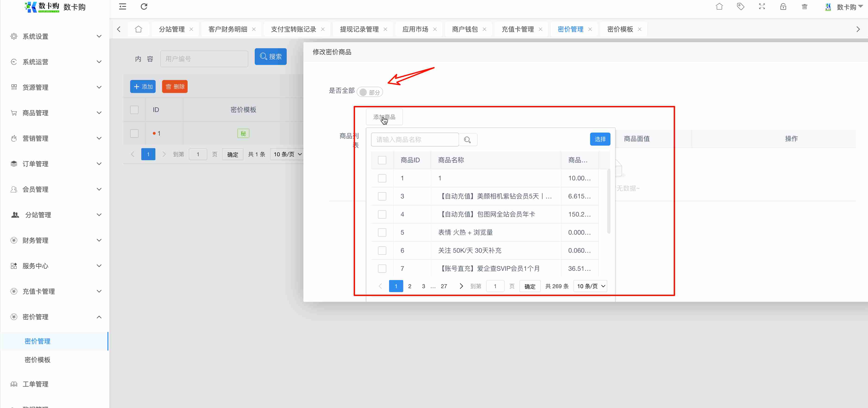This screenshot has width=868, height=408.
Task: Click the 添加商品 button
Action: [x=384, y=117]
